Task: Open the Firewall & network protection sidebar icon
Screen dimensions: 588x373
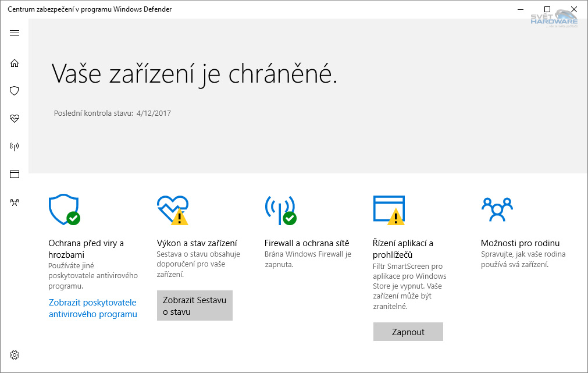Action: pos(14,147)
